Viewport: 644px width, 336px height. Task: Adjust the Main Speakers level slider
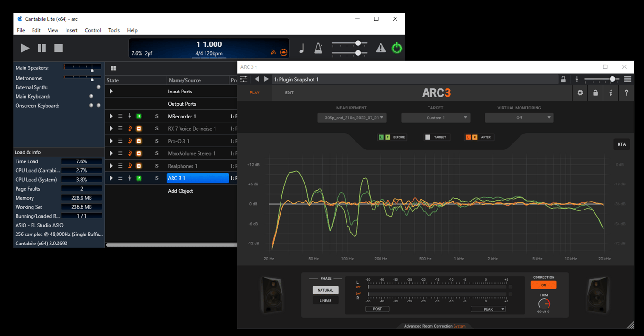pos(82,68)
